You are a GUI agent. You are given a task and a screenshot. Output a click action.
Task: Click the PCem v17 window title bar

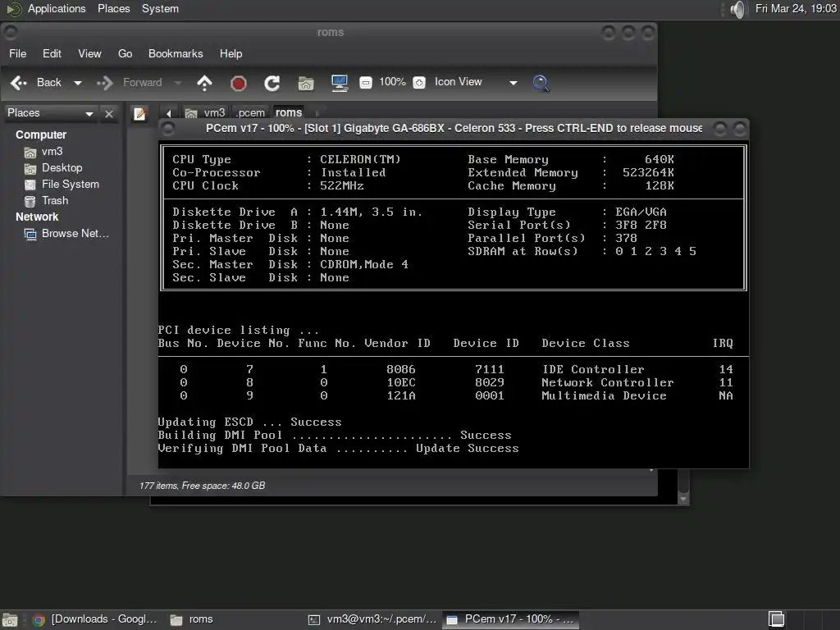click(x=453, y=129)
